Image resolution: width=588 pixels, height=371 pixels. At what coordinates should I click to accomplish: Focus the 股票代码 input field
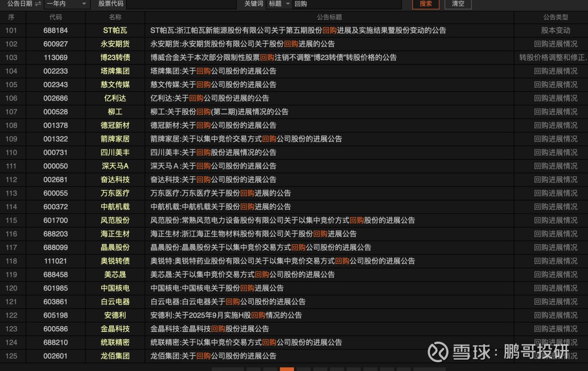pyautogui.click(x=182, y=4)
